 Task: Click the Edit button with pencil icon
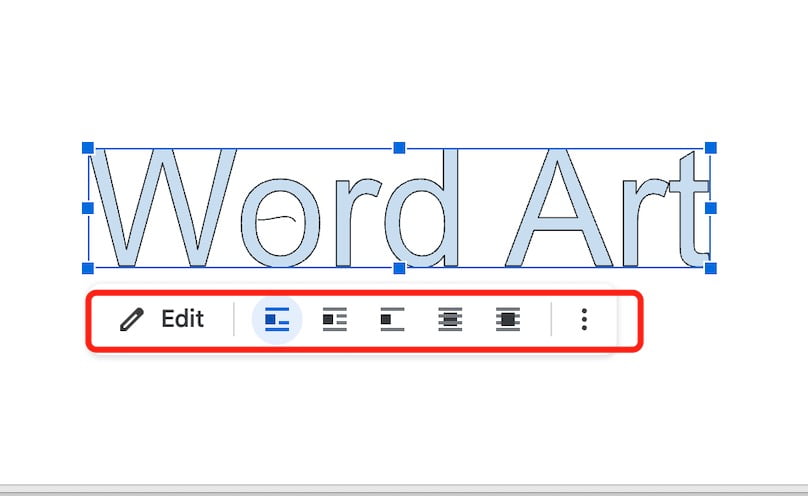click(x=162, y=319)
